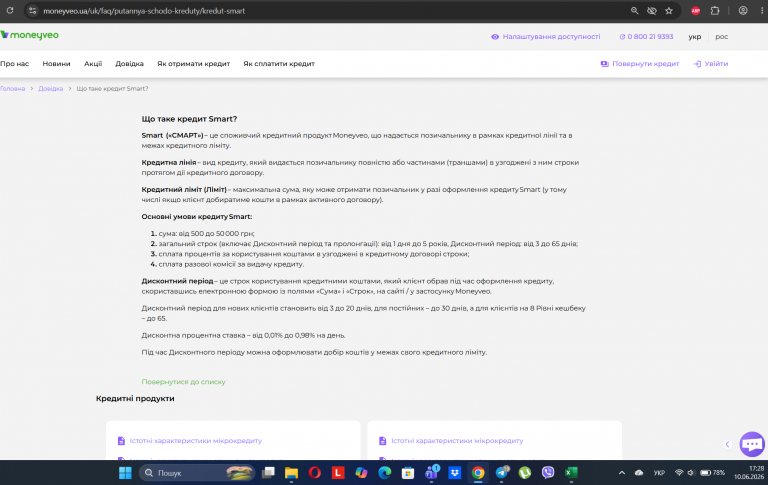Open Microsoft Edge from the taskbar
The width and height of the screenshot is (768, 485).
coord(384,473)
